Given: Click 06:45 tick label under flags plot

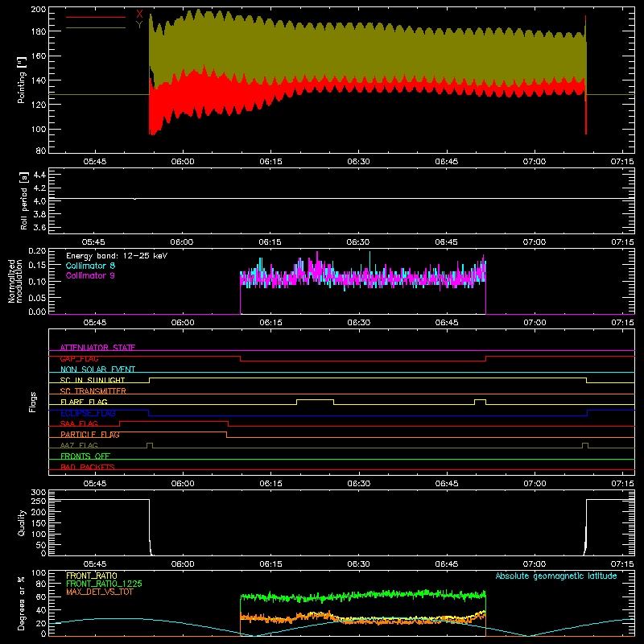Looking at the screenshot, I should [x=447, y=484].
